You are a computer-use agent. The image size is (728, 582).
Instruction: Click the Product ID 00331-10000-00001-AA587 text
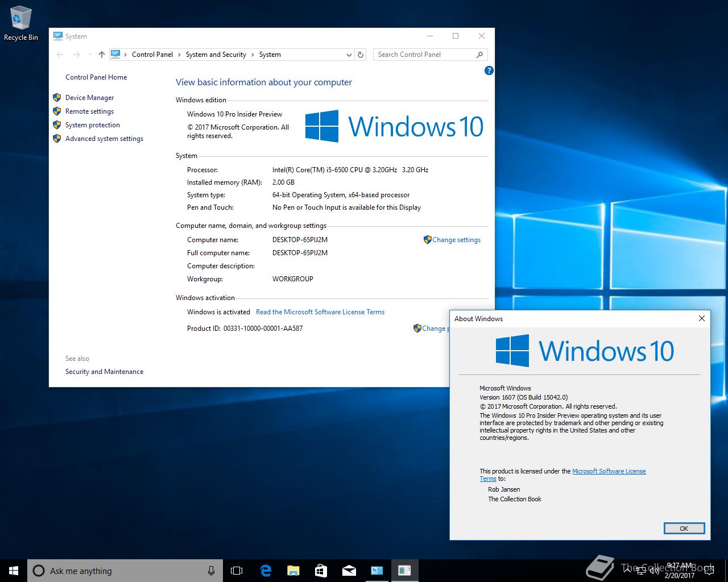tap(245, 329)
